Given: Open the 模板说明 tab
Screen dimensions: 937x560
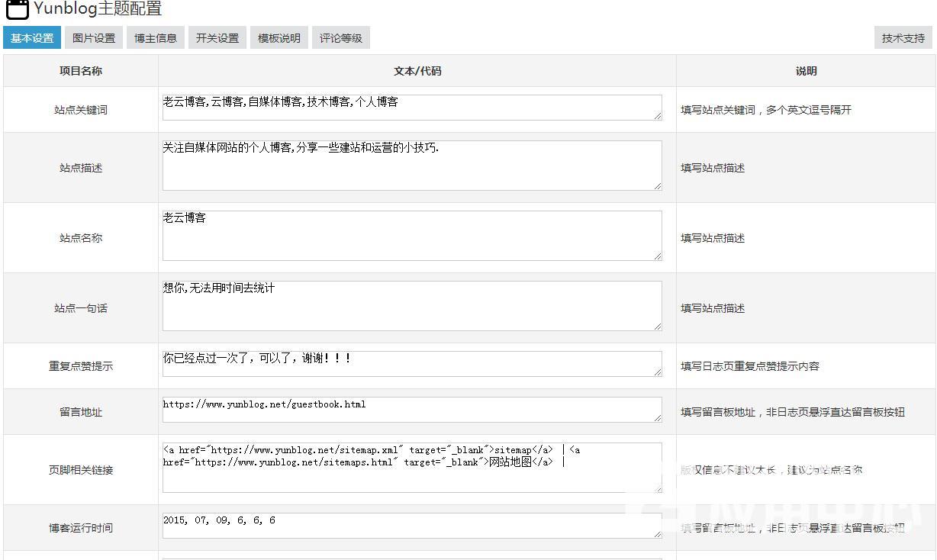Looking at the screenshot, I should click(x=279, y=38).
